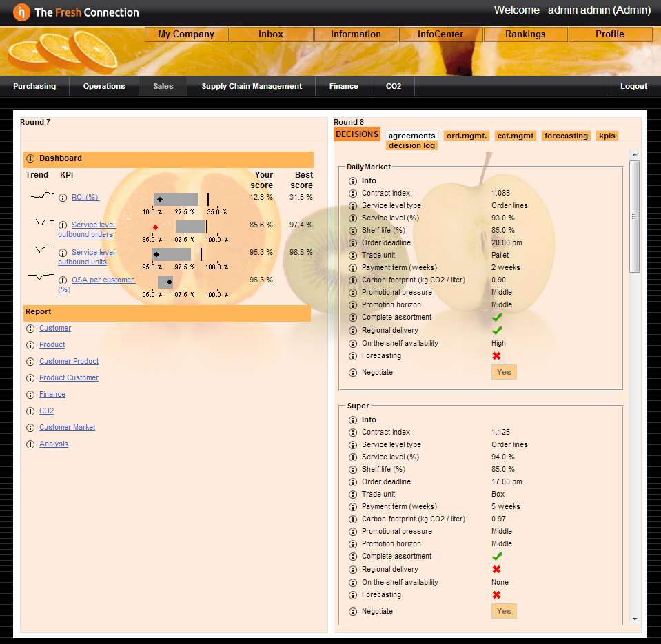Image resolution: width=661 pixels, height=644 pixels.
Task: Switch to the kpis tab
Action: coord(607,136)
